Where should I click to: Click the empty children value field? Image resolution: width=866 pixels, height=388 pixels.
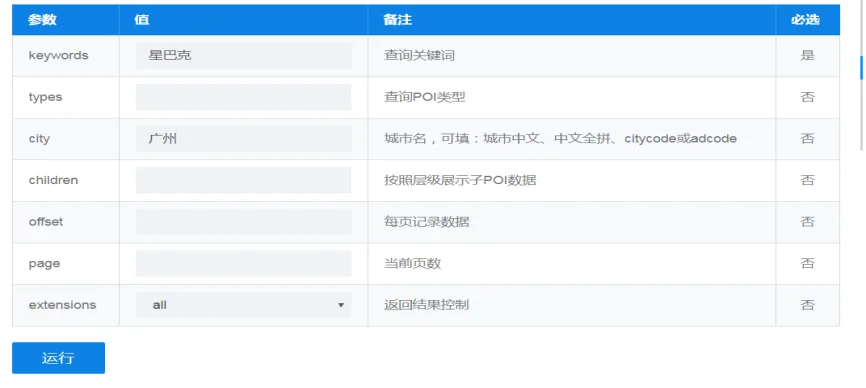click(244, 180)
